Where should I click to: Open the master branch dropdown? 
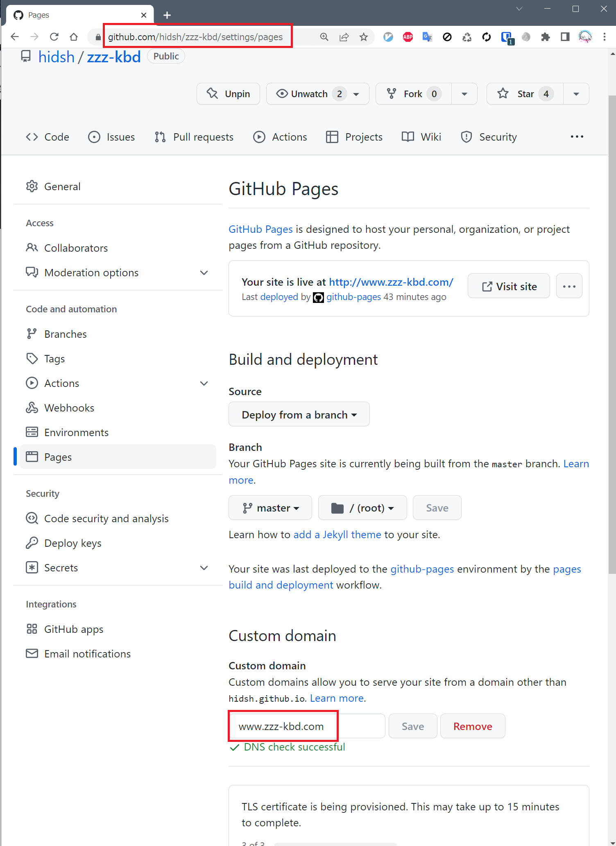point(270,508)
